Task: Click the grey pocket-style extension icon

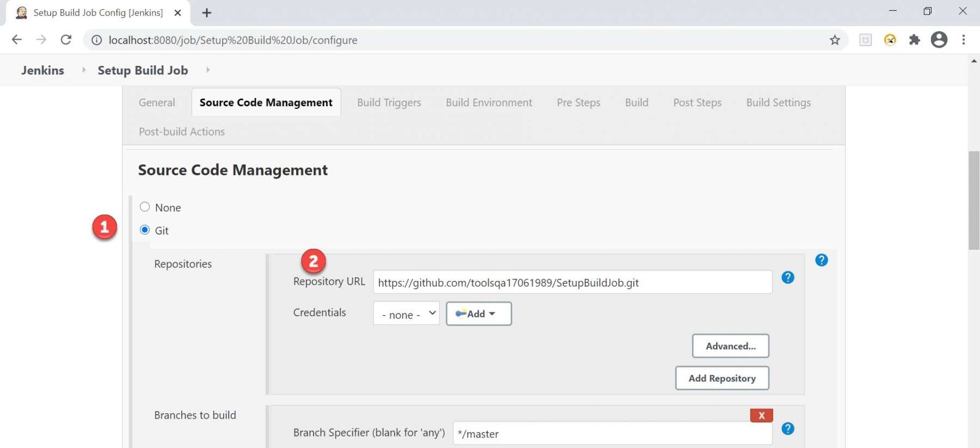Action: 866,40
